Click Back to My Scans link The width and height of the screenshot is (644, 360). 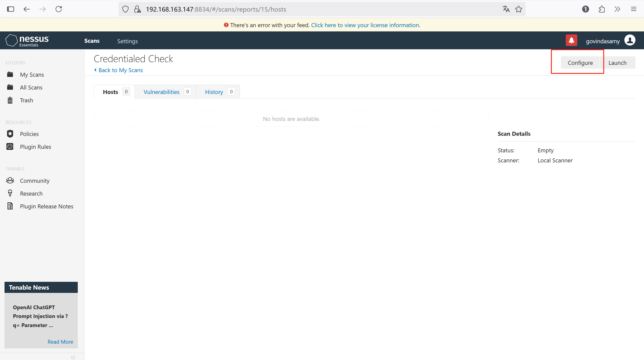118,70
